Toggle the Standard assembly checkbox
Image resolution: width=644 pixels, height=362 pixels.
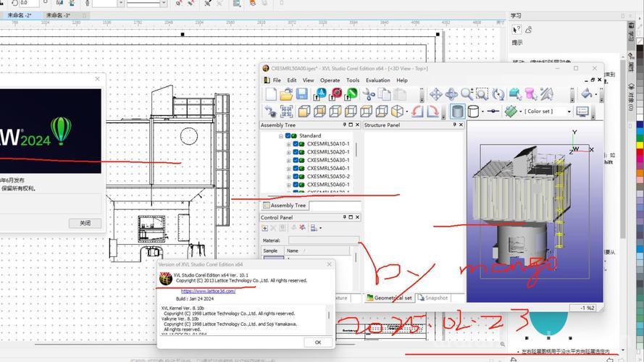pyautogui.click(x=288, y=135)
